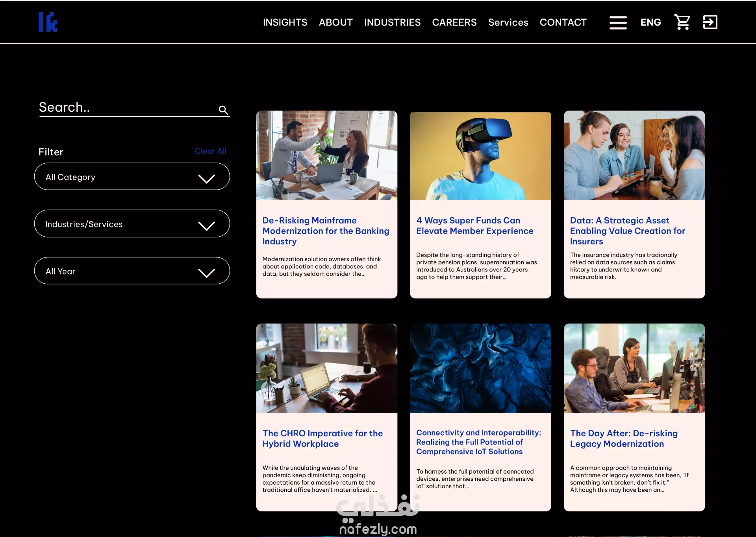Click text "A common approach to maintaining"

621,468
